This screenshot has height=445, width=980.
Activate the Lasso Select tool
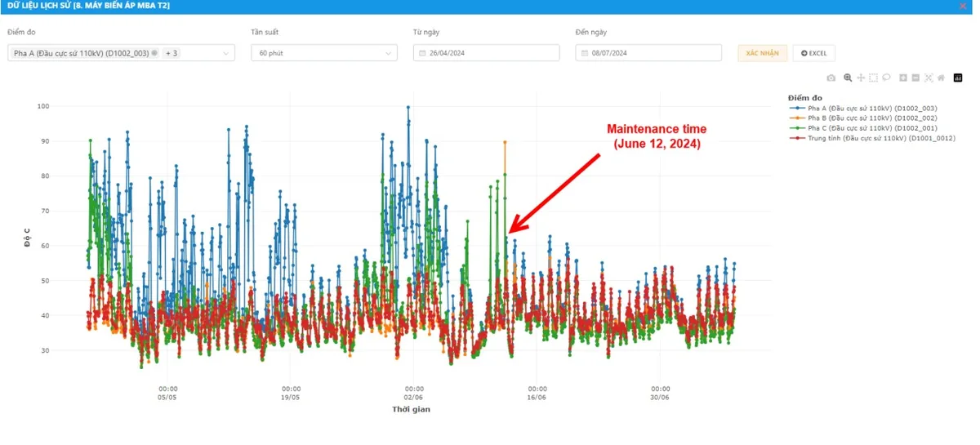point(886,78)
